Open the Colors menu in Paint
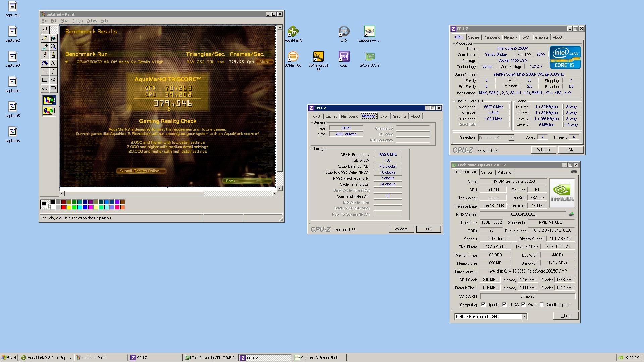 point(92,21)
